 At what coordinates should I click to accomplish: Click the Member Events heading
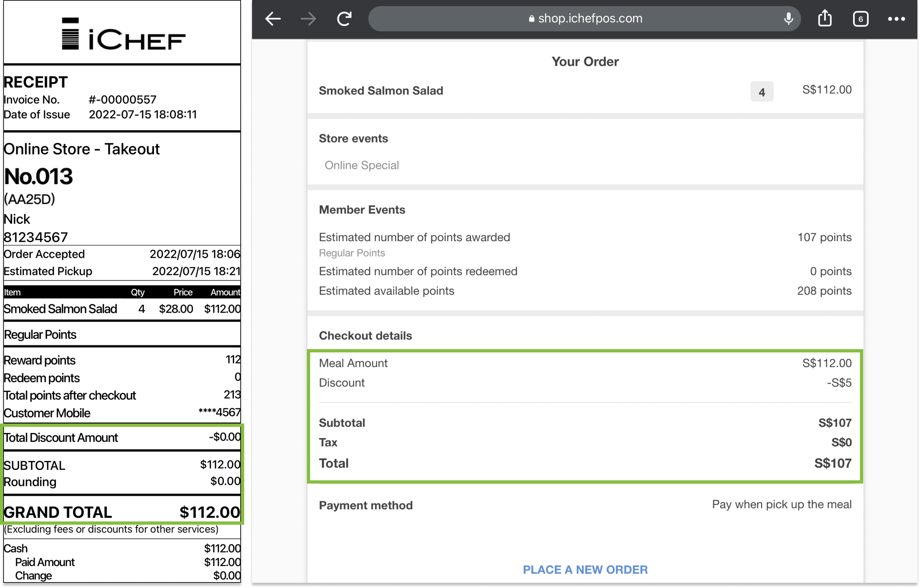362,209
